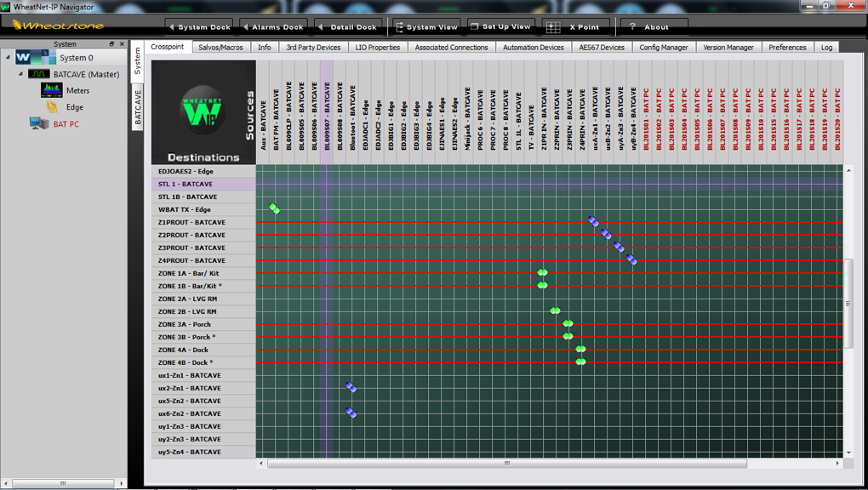Screen dimensions: 868x490
Task: Select destination EDJOAES2 - Edge
Action: (203, 171)
